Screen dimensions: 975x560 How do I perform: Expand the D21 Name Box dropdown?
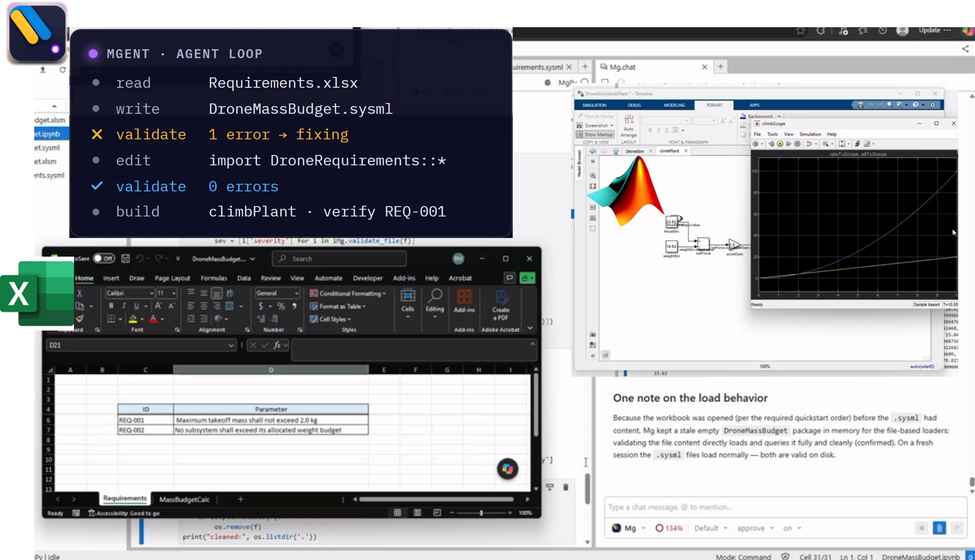coord(231,346)
